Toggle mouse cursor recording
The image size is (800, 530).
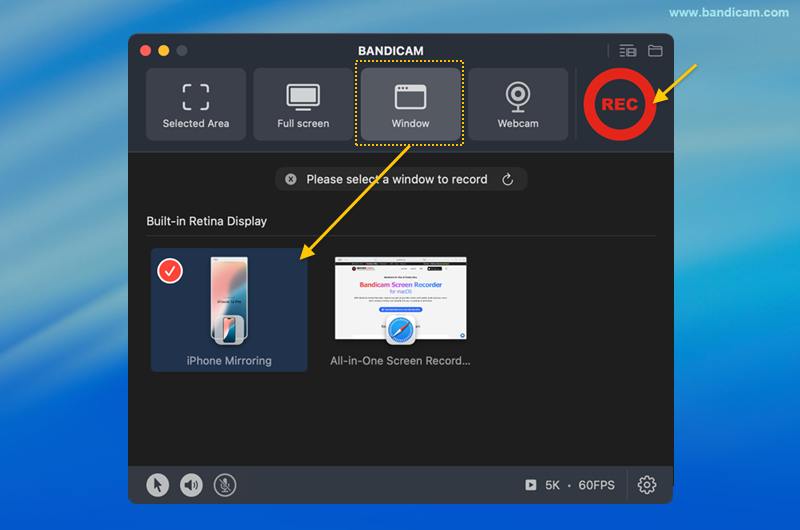coord(158,485)
